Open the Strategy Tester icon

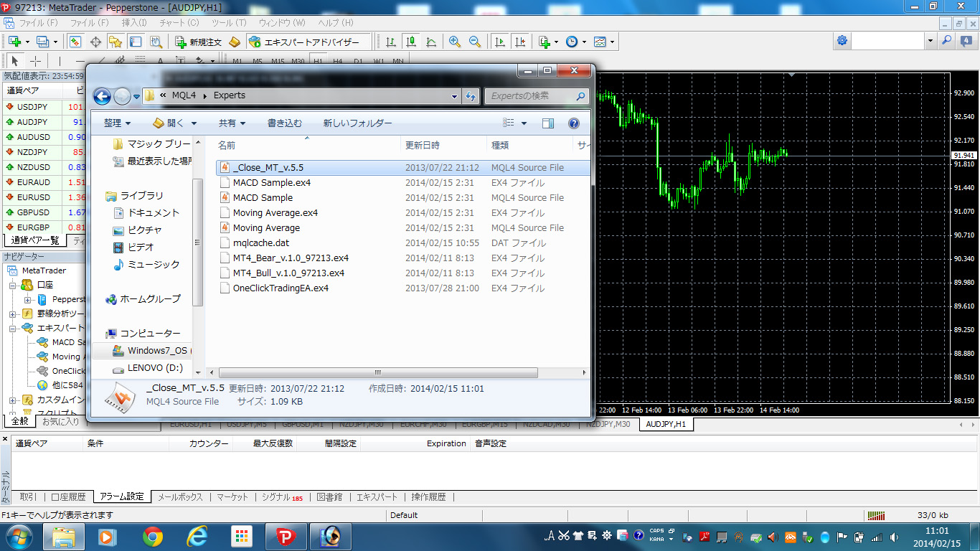pos(156,42)
